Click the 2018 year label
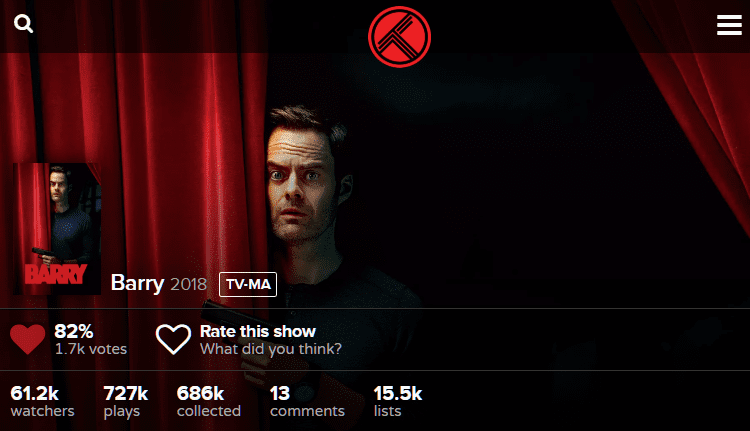This screenshot has width=750, height=431. click(x=189, y=285)
